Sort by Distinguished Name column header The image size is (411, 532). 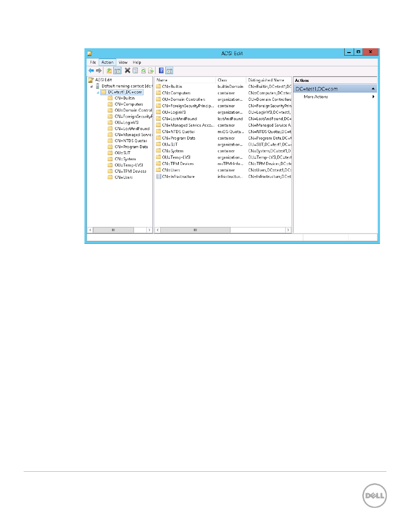[x=269, y=80]
